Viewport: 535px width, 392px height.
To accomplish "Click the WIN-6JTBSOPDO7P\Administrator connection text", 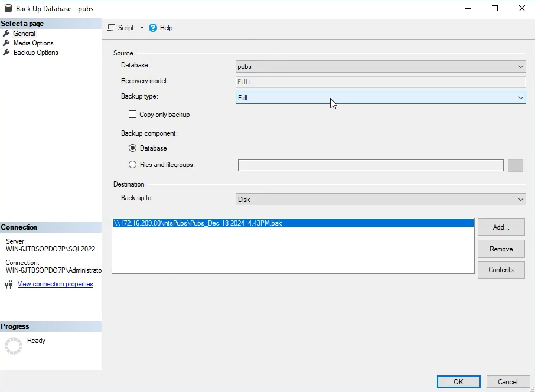I will point(54,270).
